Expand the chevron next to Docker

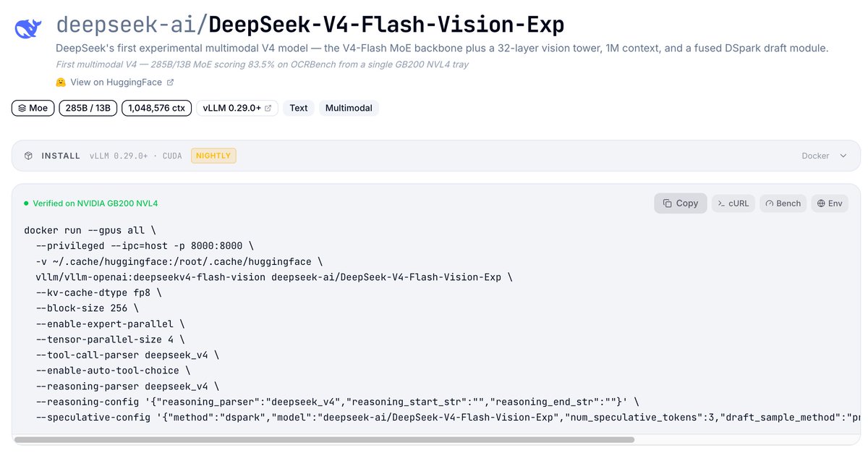843,156
